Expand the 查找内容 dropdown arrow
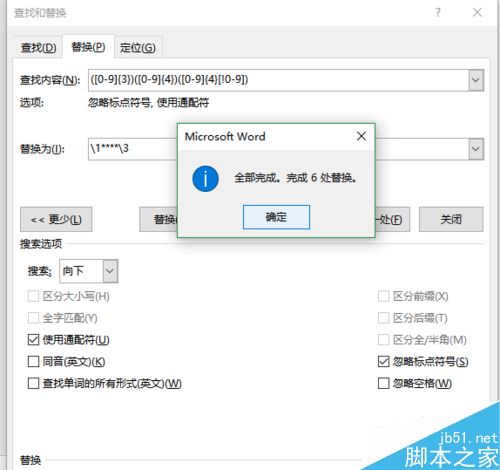Screen dimensions: 500x470 476,80
